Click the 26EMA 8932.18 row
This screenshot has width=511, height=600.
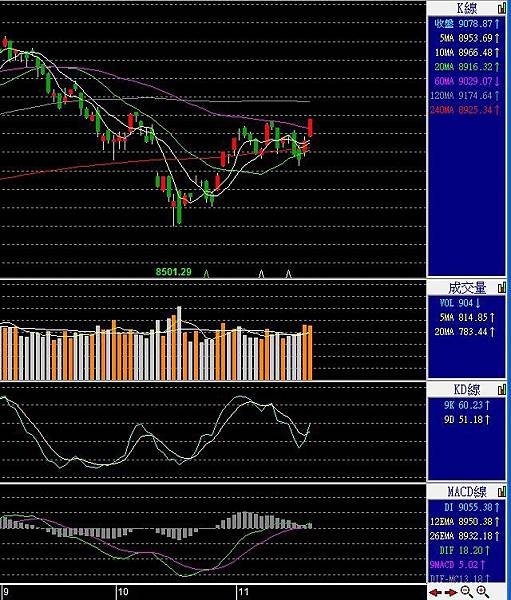465,536
